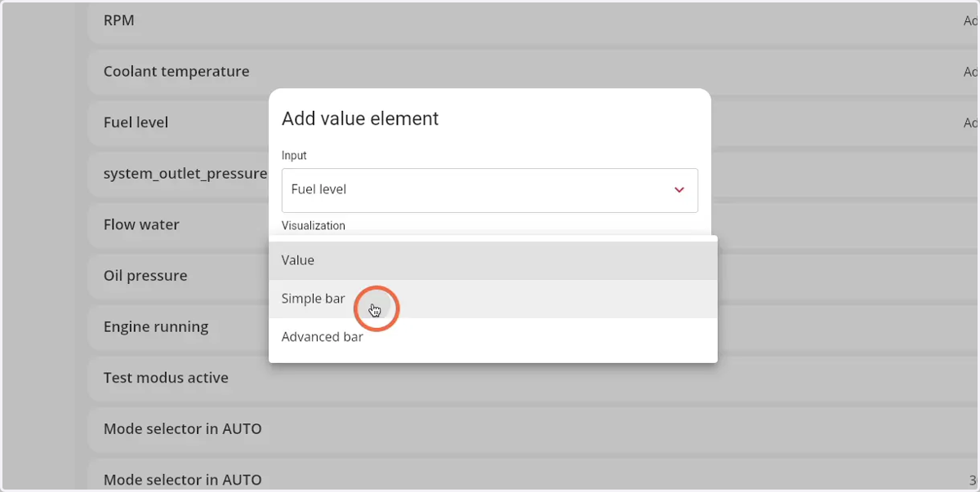Viewport: 980px width, 492px height.
Task: Pick the Advanced bar option
Action: (x=492, y=337)
